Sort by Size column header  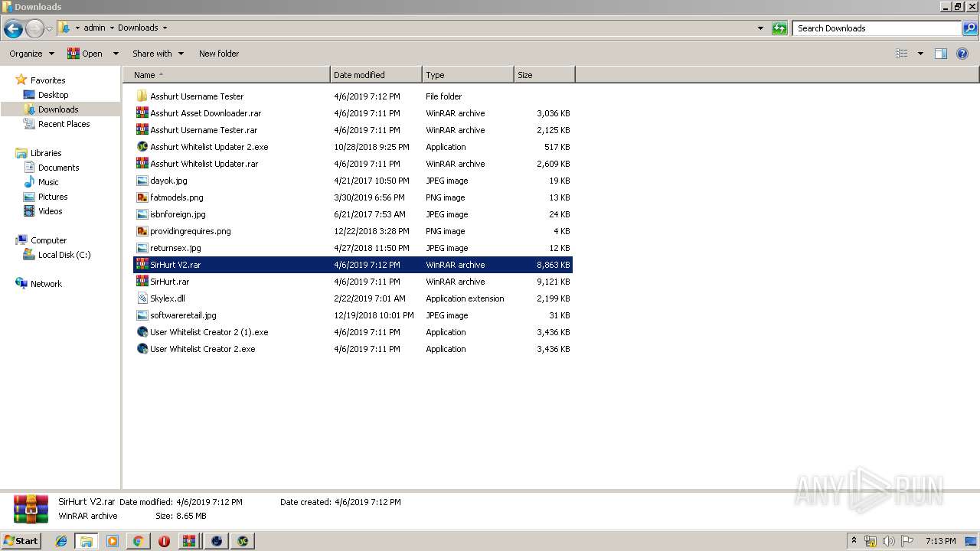click(544, 75)
